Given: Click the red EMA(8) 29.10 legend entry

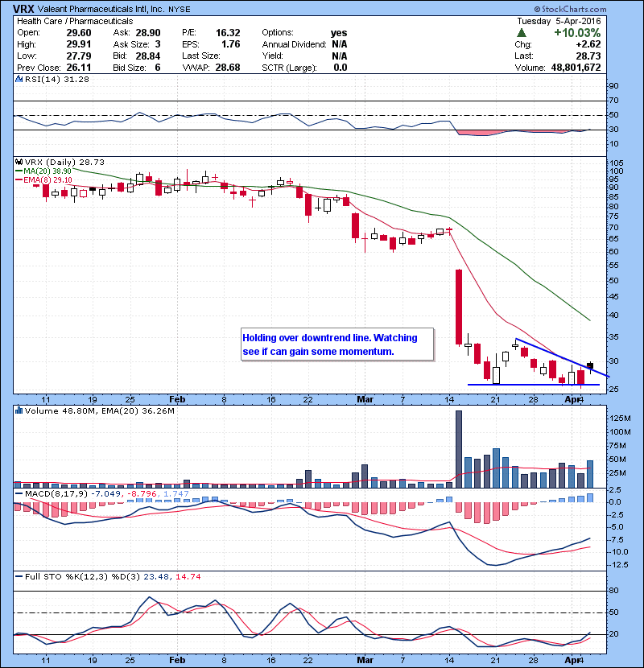Looking at the screenshot, I should coord(43,179).
